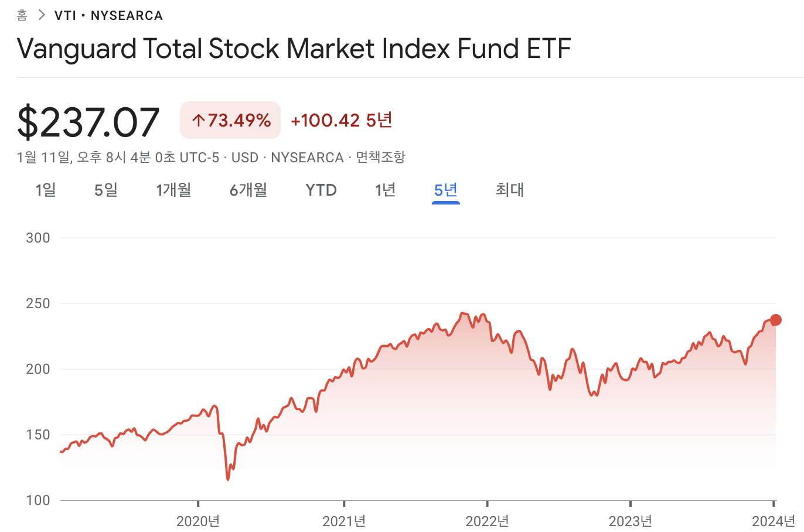
Task: Open the 홈 breadcrumb link
Action: pyautogui.click(x=21, y=14)
